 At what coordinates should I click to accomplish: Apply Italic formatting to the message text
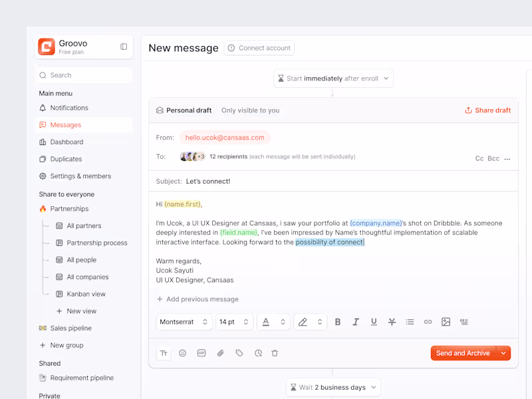[x=356, y=322]
